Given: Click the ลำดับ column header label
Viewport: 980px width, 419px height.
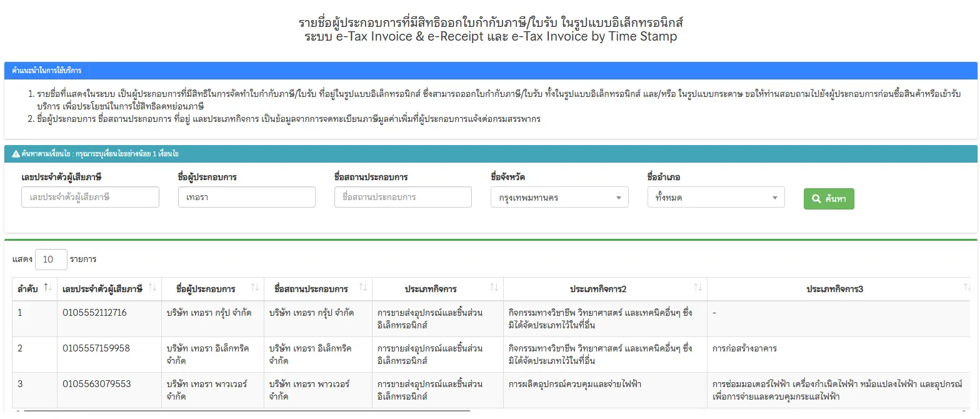Looking at the screenshot, I should (x=27, y=289).
